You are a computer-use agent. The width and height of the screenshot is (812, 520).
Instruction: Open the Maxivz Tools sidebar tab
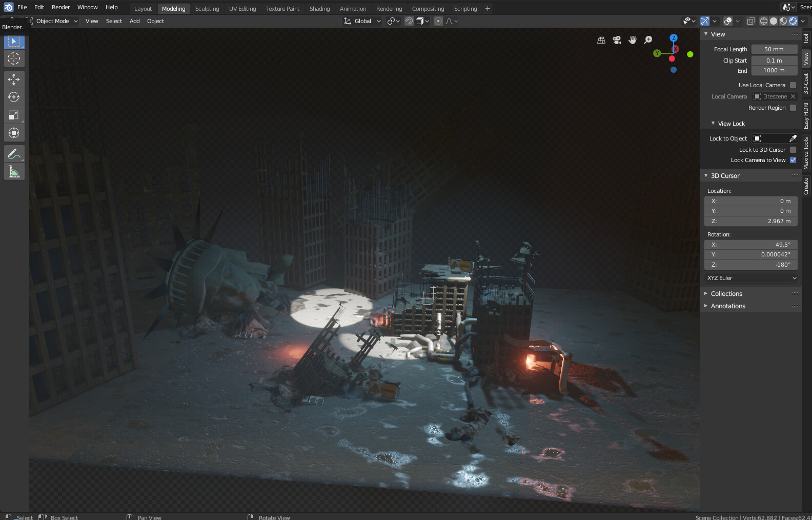tap(806, 153)
